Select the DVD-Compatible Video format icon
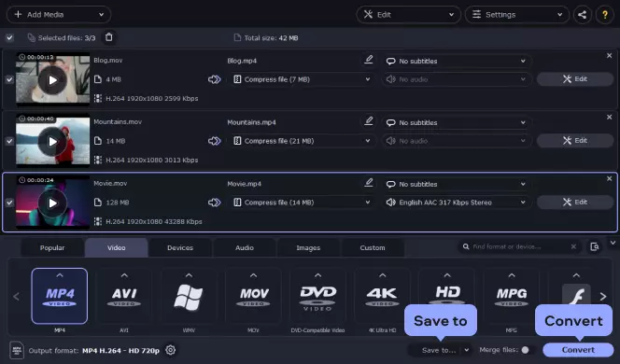The image size is (620, 364). point(317,296)
